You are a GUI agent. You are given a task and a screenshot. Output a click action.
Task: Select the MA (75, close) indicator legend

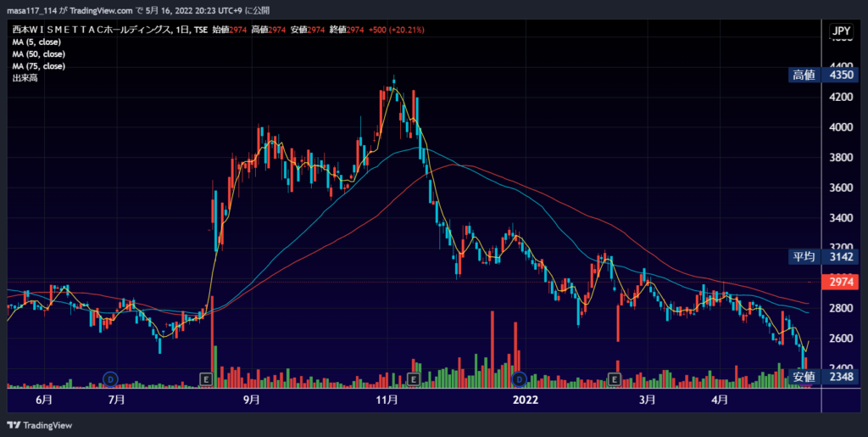point(39,66)
